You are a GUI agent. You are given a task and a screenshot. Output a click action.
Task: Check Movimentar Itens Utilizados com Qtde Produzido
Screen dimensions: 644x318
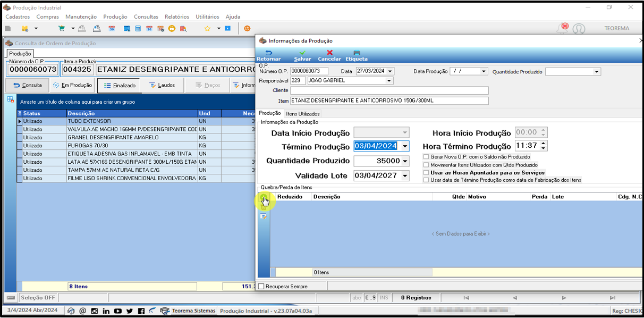tap(426, 165)
